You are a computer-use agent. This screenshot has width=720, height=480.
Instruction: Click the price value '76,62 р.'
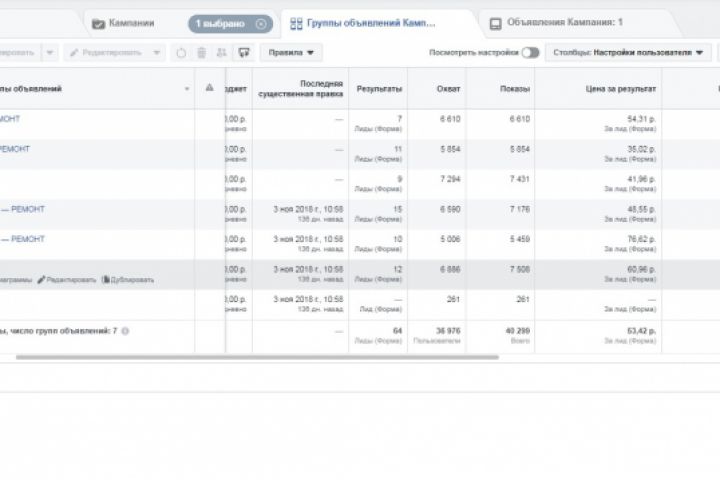pos(641,239)
